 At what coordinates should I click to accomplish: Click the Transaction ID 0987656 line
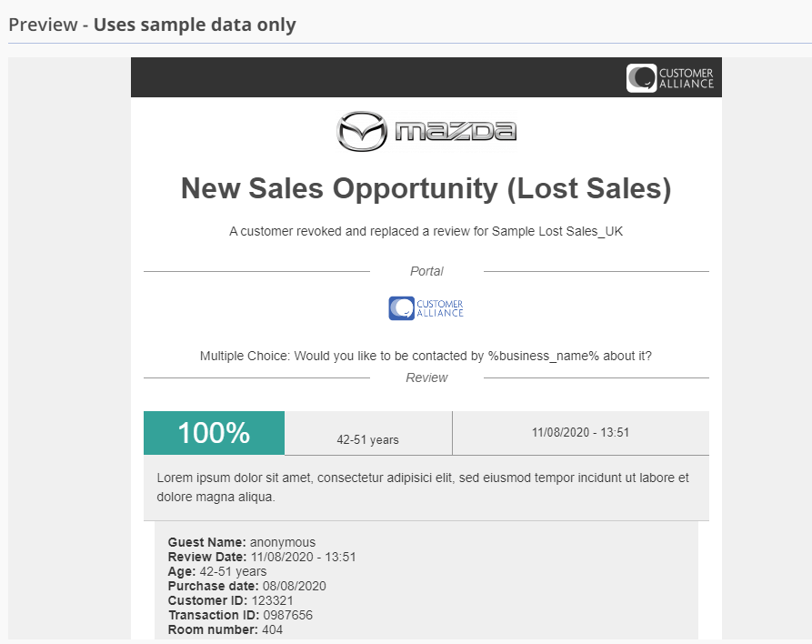pyautogui.click(x=240, y=615)
